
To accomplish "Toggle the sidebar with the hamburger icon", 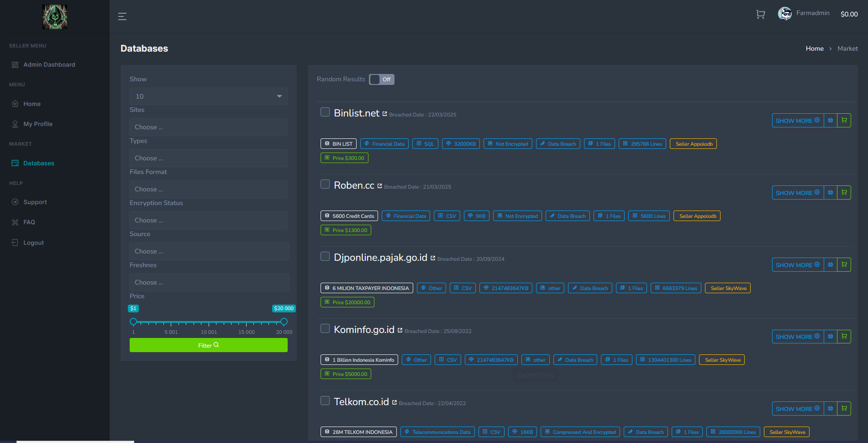I will click(x=122, y=16).
